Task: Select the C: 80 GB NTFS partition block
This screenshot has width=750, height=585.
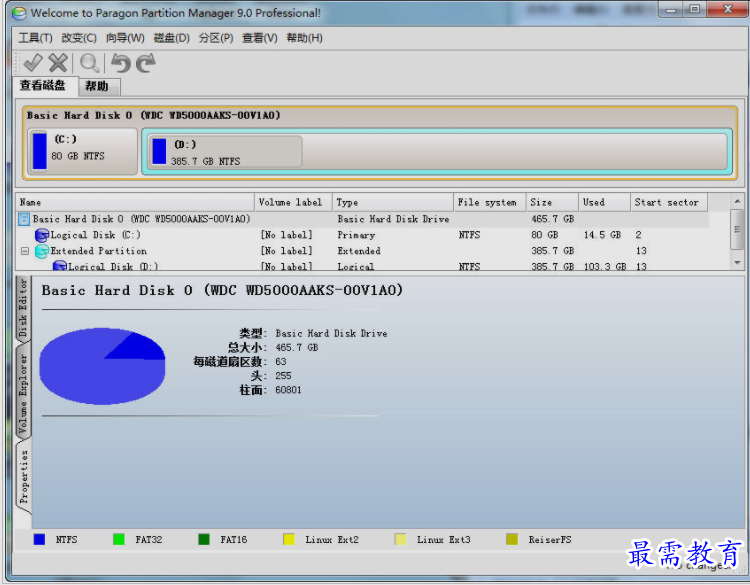Action: point(83,151)
